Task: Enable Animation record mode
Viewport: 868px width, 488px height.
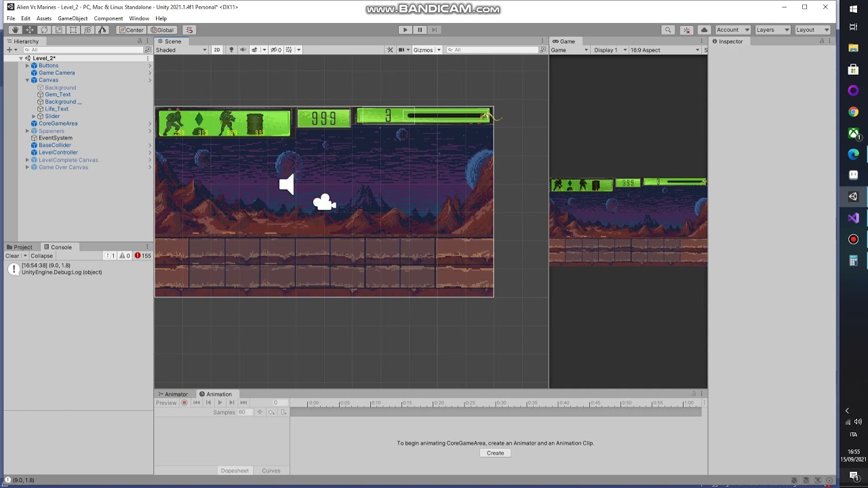Action: pyautogui.click(x=184, y=403)
